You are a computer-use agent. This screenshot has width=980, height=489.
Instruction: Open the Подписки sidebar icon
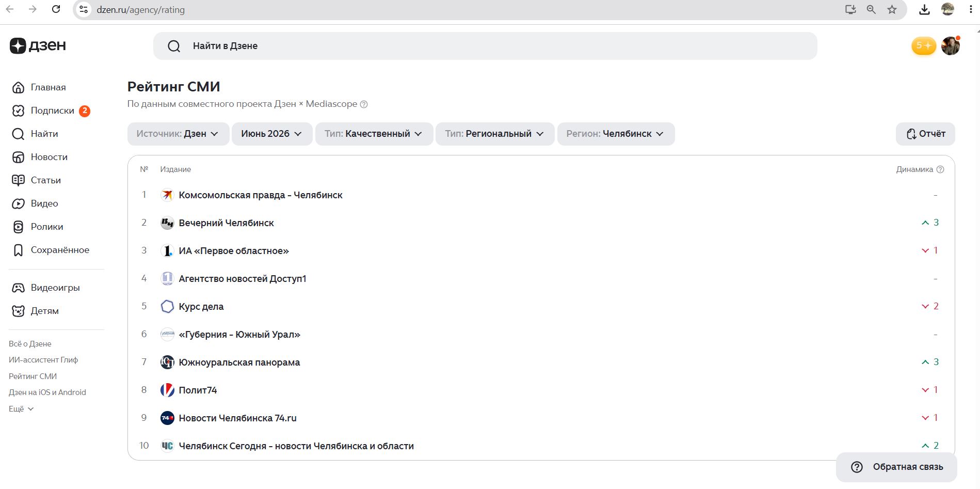pyautogui.click(x=18, y=111)
